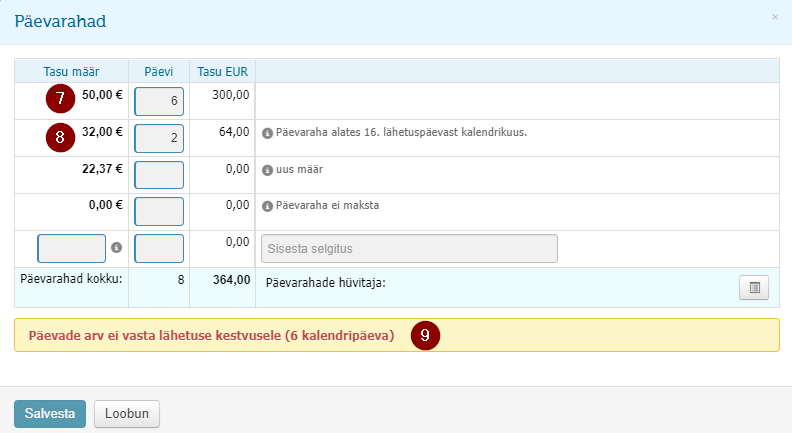Viewport: 792px width, 433px height.
Task: Close the Päevarahad dialog with X
Action: pyautogui.click(x=775, y=17)
